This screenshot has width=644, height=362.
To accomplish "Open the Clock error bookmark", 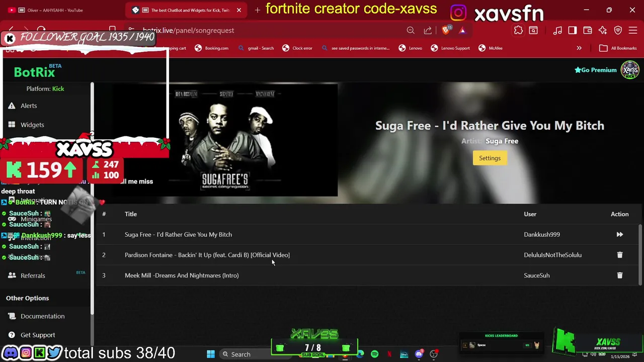I will [297, 48].
